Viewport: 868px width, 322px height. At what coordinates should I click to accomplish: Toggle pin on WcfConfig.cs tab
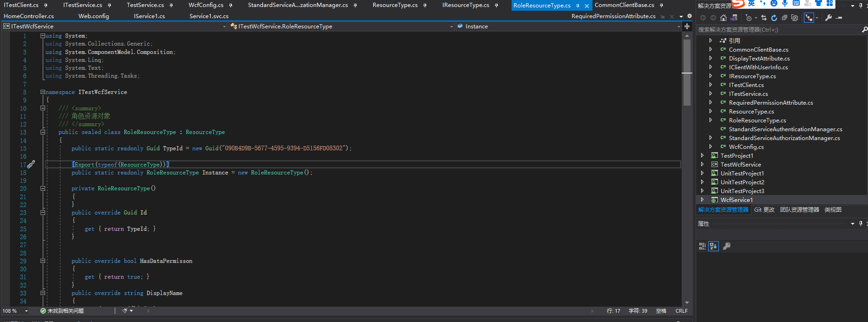tap(230, 5)
